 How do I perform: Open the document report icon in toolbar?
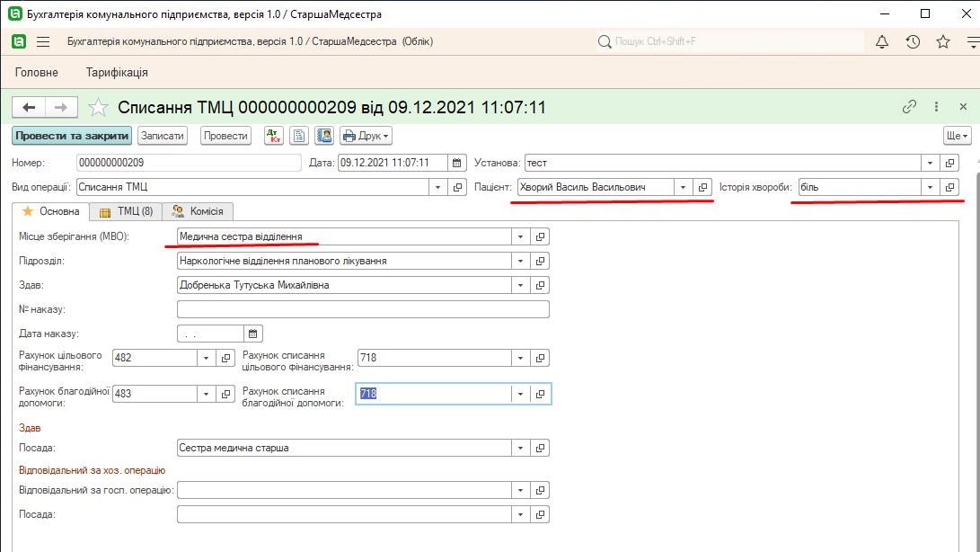pos(300,136)
